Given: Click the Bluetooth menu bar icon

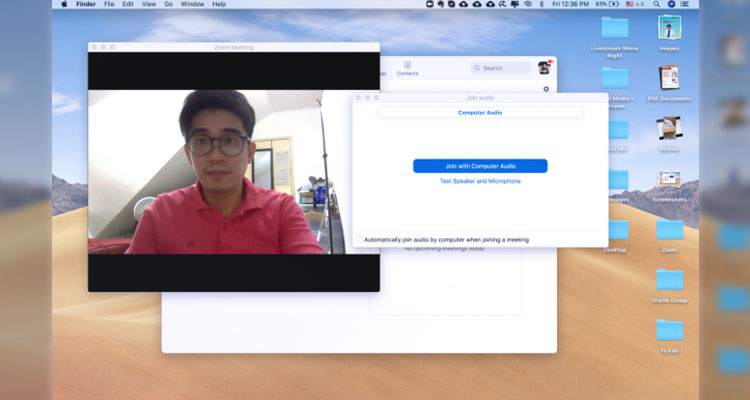Looking at the screenshot, I should tap(541, 4).
